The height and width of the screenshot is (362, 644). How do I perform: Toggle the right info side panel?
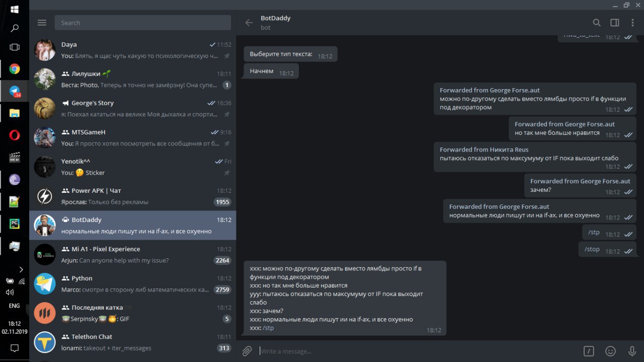614,23
